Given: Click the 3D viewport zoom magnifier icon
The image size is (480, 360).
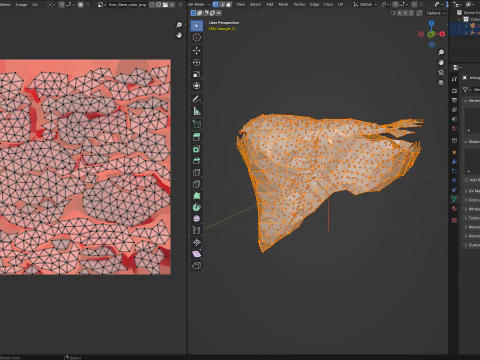Looking at the screenshot, I should 441,52.
